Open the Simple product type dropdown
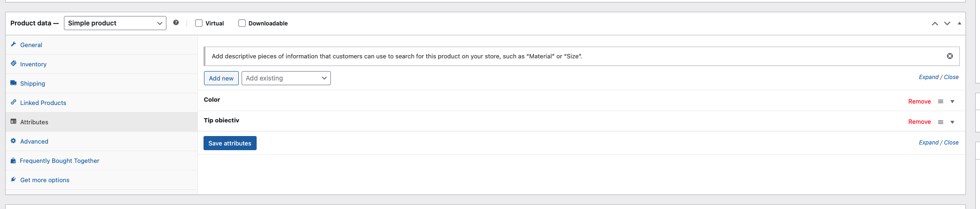Screen dimensions: 980x209 click(115, 23)
